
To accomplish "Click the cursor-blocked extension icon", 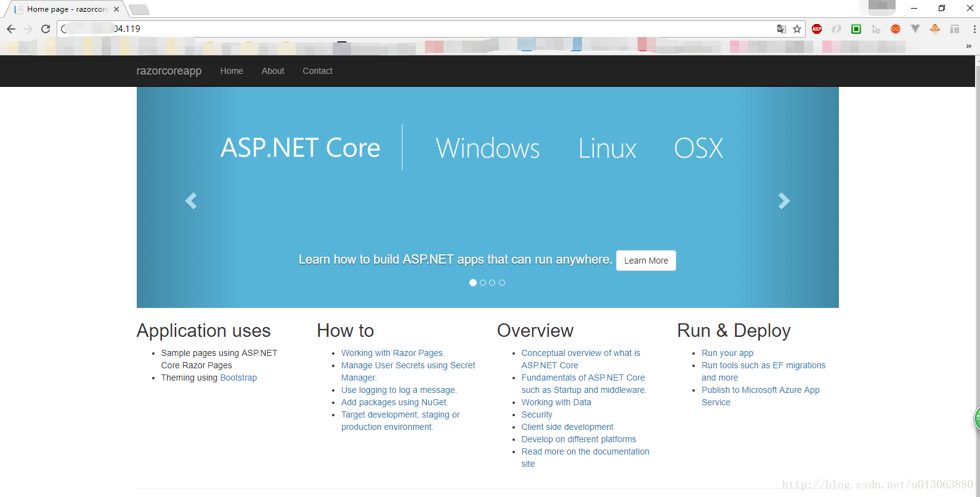I will (x=876, y=29).
